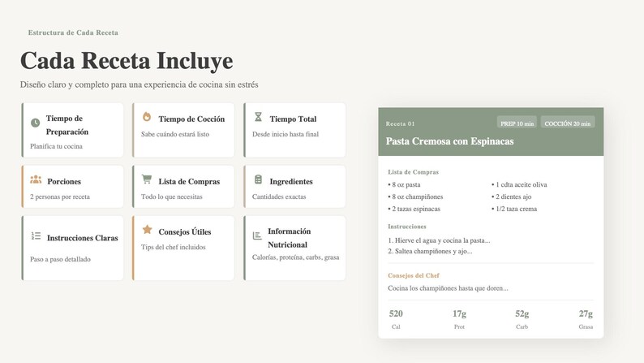The height and width of the screenshot is (363, 644).
Task: Click the subtitle 'Diseño claro y completo' line
Action: click(140, 84)
